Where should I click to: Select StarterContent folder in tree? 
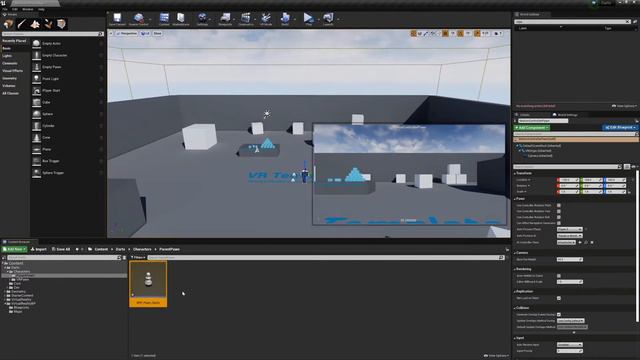click(22, 296)
